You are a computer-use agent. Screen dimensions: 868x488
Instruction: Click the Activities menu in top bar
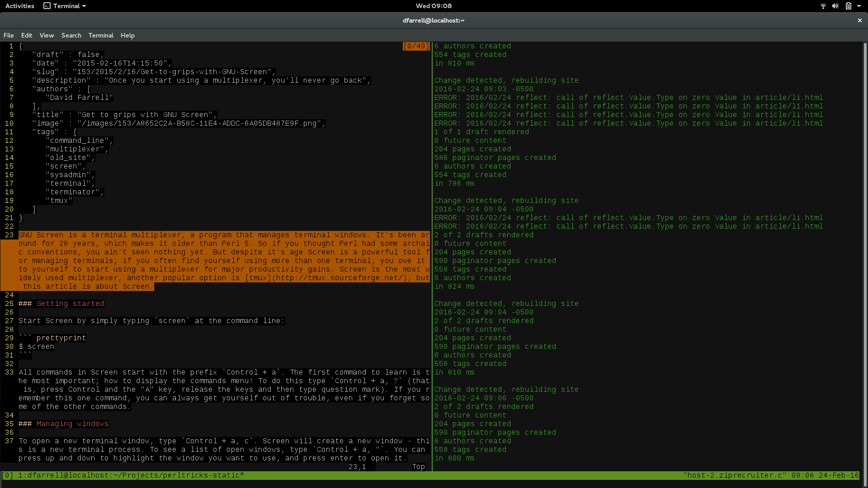20,6
